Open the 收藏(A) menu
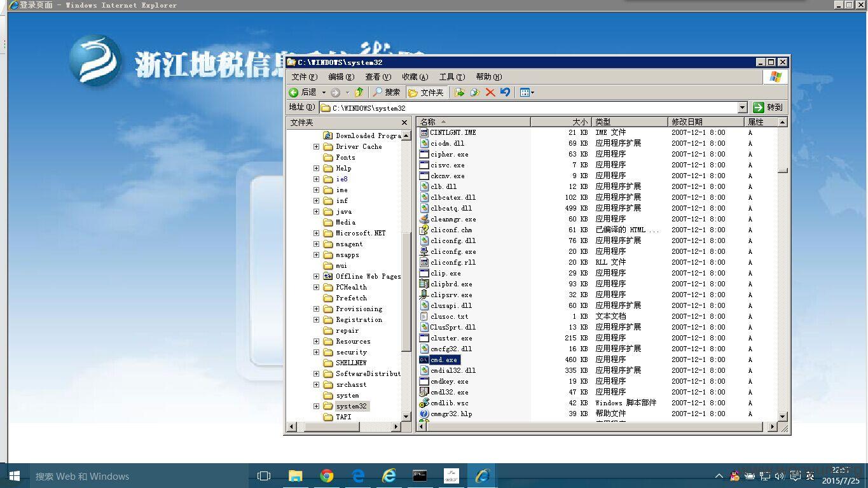Image resolution: width=868 pixels, height=488 pixels. [x=415, y=77]
